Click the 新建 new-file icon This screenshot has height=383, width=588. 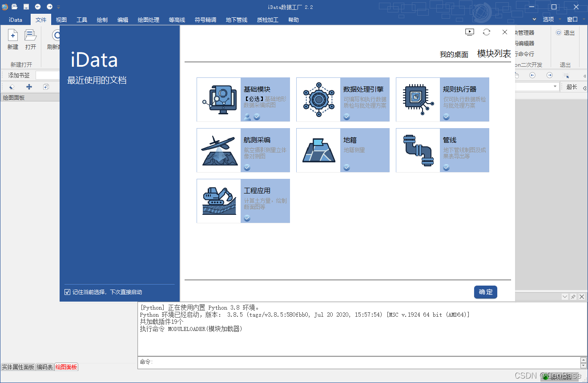point(13,36)
